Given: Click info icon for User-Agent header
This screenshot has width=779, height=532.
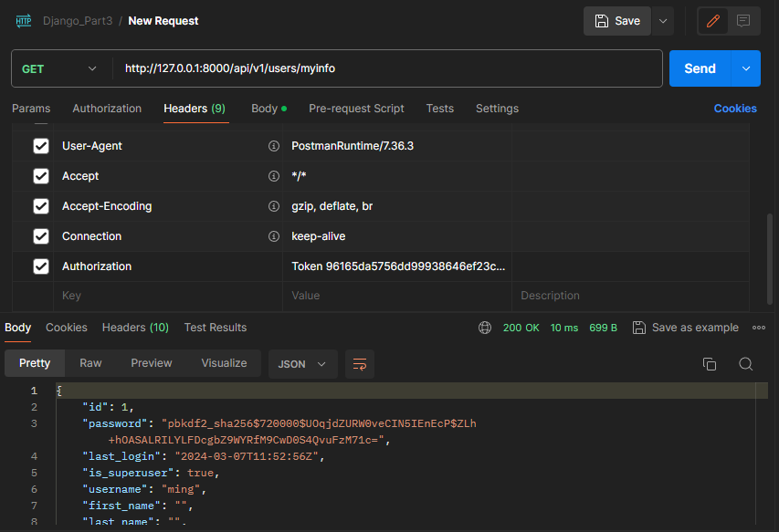Looking at the screenshot, I should pos(274,146).
